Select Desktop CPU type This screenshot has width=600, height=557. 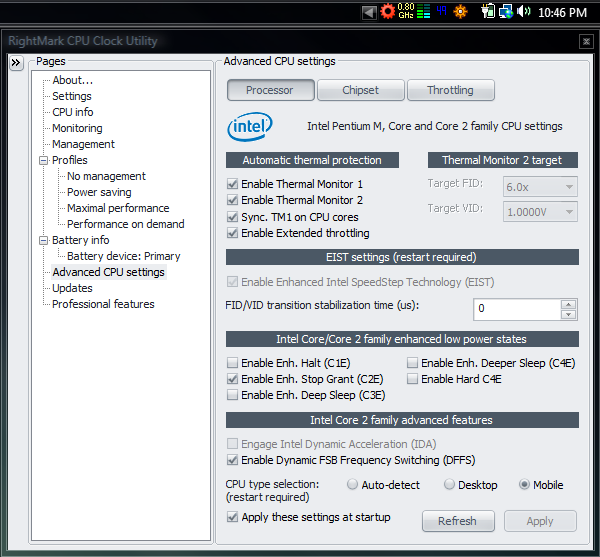[x=449, y=484]
